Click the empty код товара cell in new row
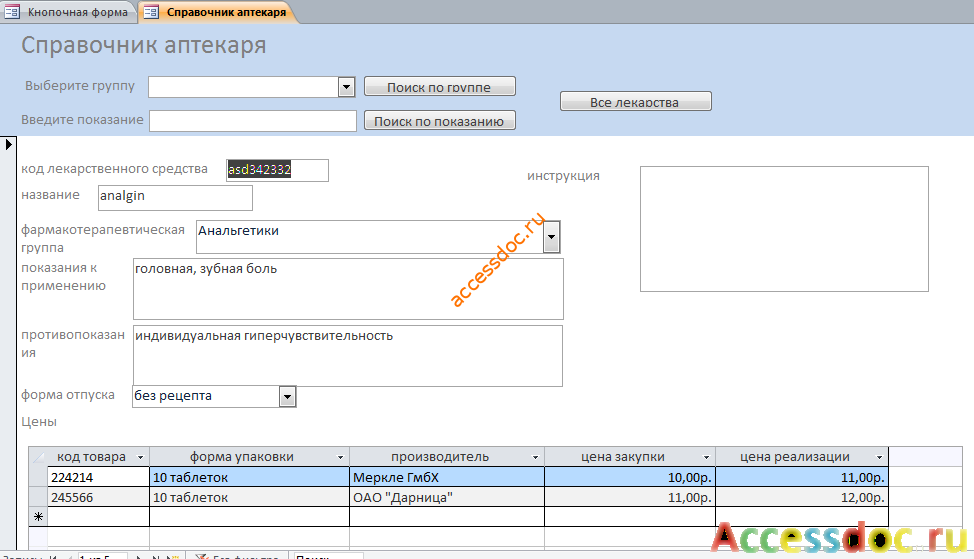The image size is (974, 559). coord(98,517)
